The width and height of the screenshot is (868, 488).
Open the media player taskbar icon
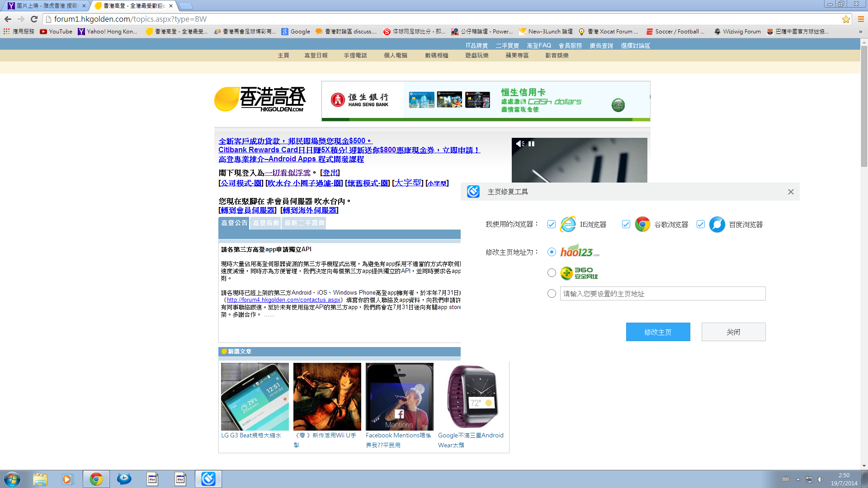tap(67, 479)
